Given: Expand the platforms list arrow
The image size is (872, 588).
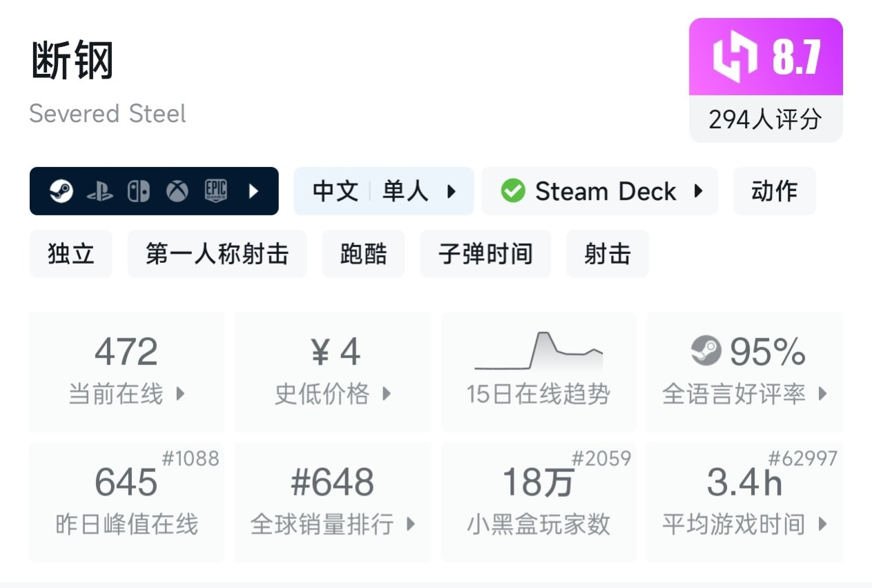Looking at the screenshot, I should [x=253, y=191].
